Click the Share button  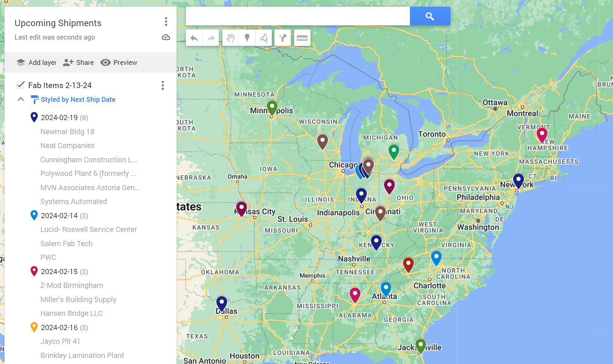78,62
